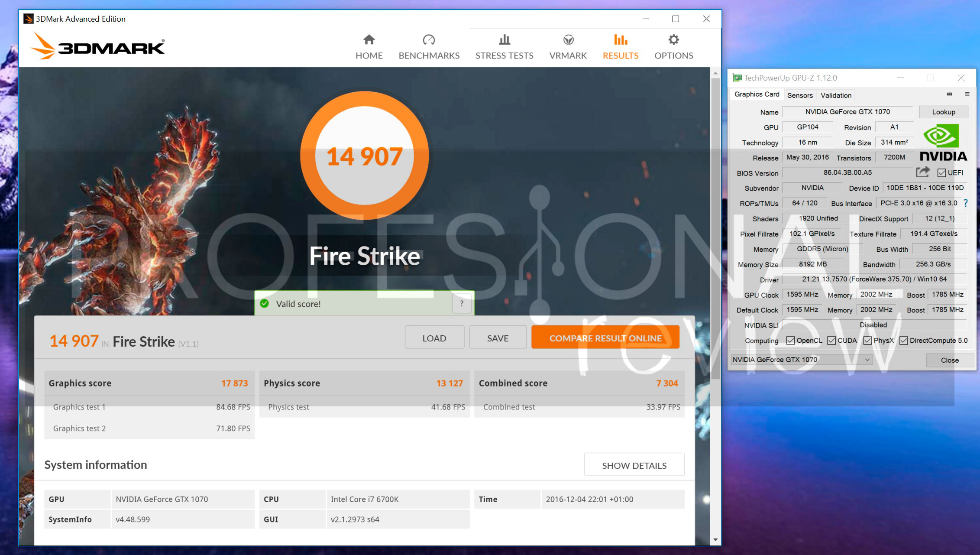The height and width of the screenshot is (555, 980).
Task: Click the Bandwidth value 256.3 GB/s
Action: click(x=933, y=264)
